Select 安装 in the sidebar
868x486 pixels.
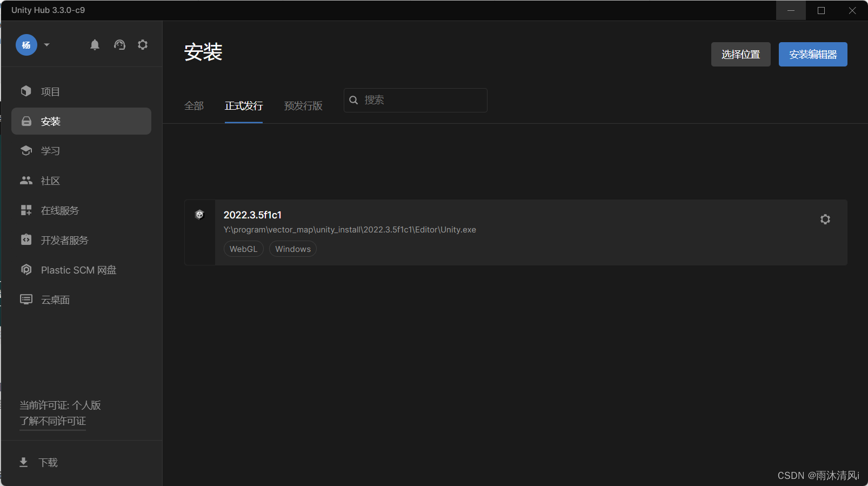[x=81, y=121]
